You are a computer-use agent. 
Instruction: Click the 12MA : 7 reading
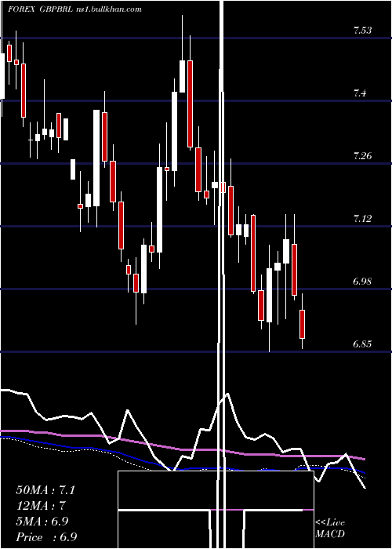41,506
